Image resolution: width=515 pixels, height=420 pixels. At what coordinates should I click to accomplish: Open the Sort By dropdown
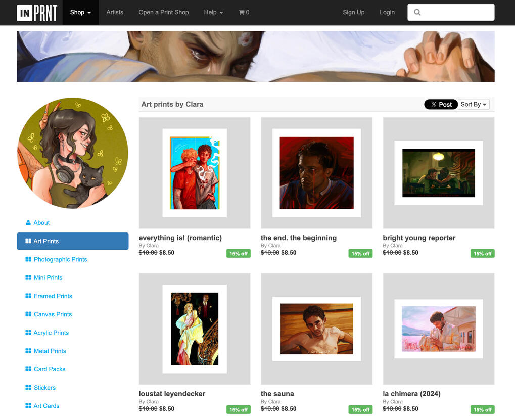[x=473, y=104]
